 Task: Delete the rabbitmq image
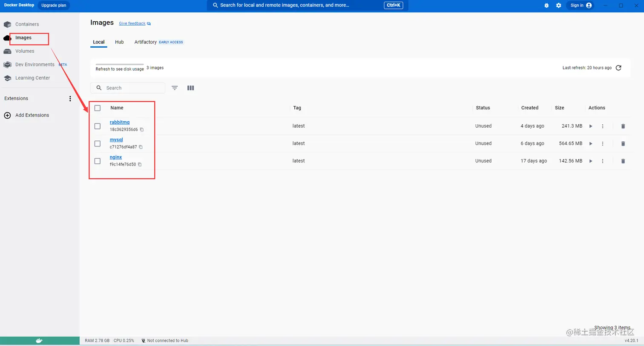click(x=623, y=126)
